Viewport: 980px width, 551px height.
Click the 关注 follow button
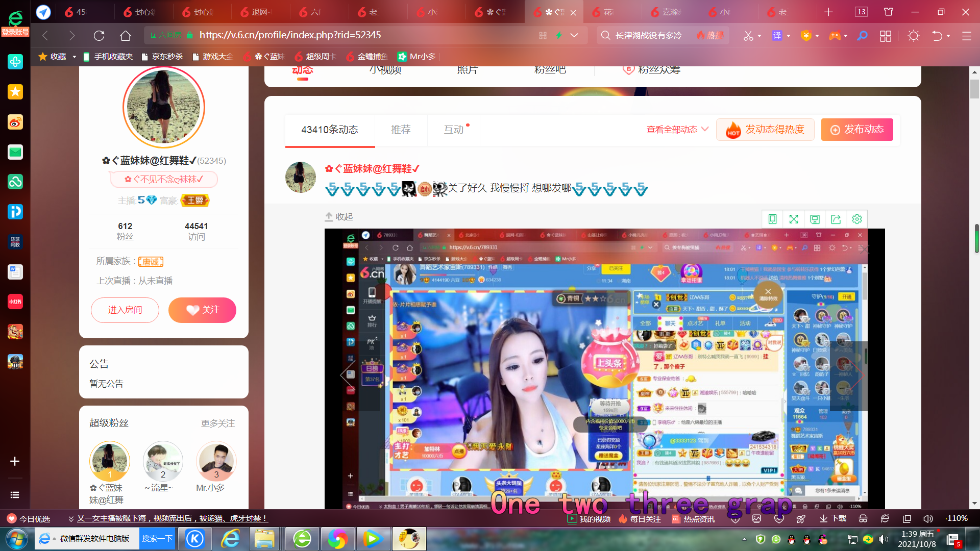(x=202, y=310)
